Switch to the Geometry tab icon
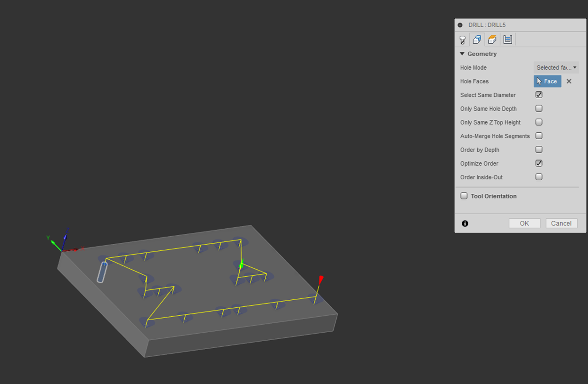 click(477, 40)
